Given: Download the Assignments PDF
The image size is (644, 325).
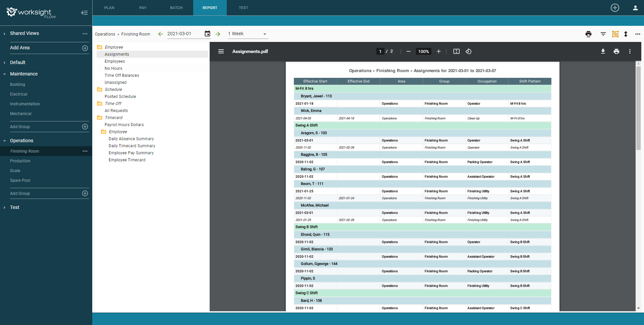Looking at the screenshot, I should (x=603, y=51).
